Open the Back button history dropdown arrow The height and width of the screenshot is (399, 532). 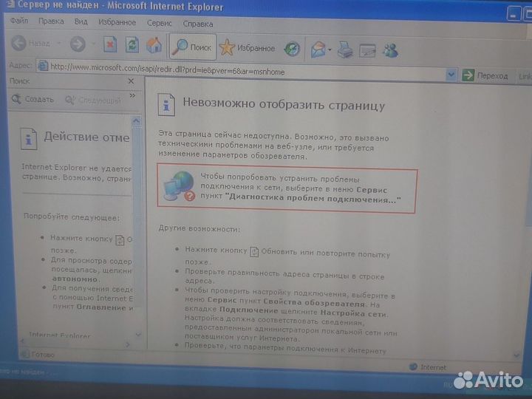pos(59,44)
